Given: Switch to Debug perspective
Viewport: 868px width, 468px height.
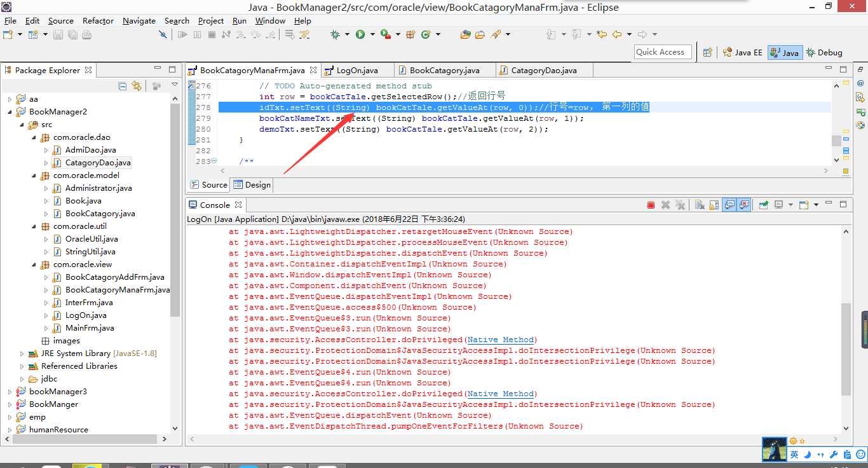Looking at the screenshot, I should point(824,52).
